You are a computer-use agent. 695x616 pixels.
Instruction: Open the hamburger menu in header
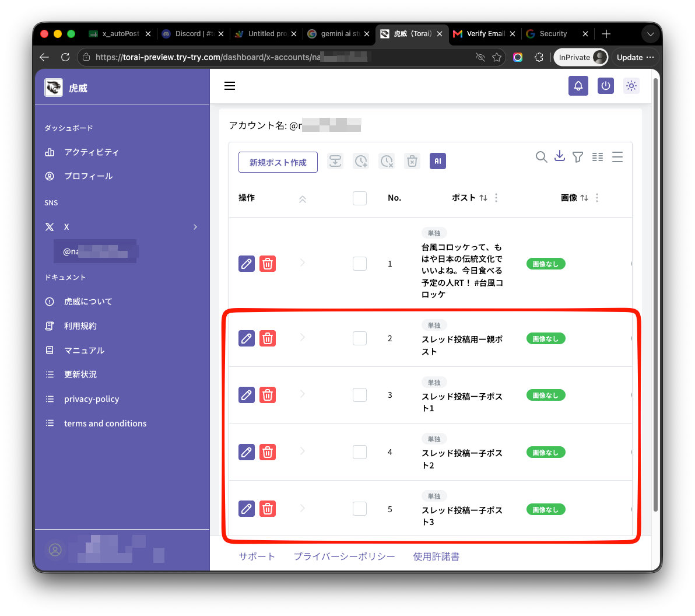pos(230,86)
